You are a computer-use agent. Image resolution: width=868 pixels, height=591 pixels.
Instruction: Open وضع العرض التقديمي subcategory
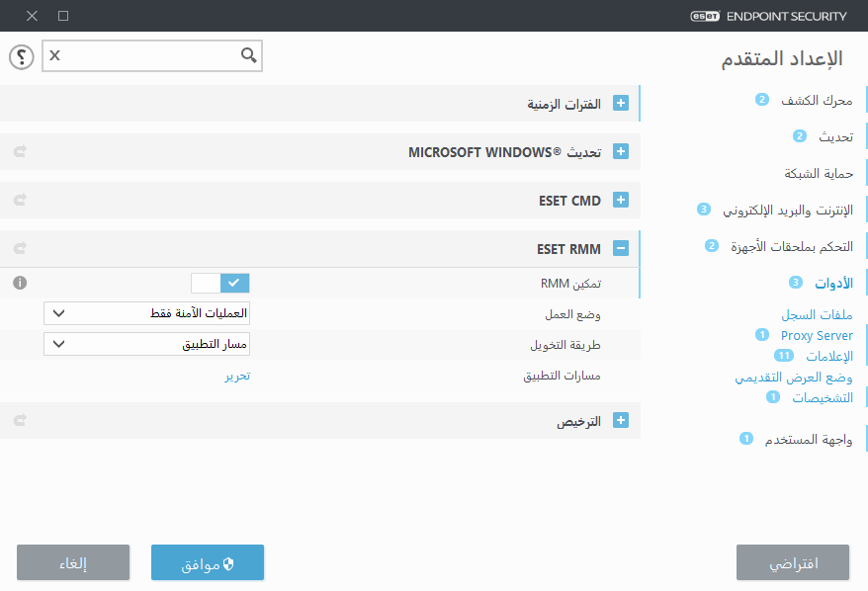coord(793,378)
